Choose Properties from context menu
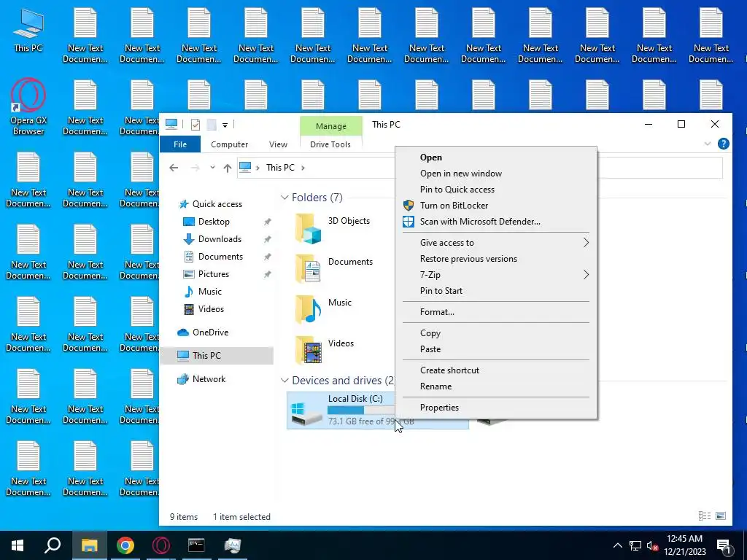The image size is (747, 560). click(496, 408)
